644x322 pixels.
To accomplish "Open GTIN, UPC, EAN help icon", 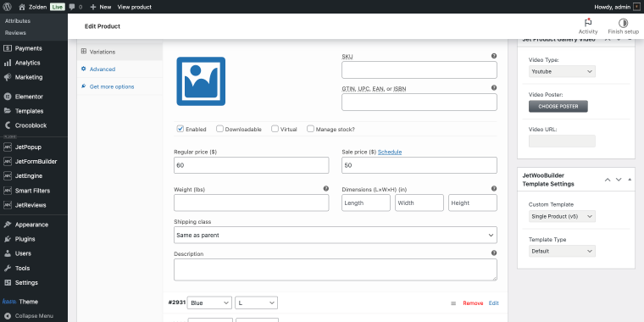I will (x=494, y=87).
